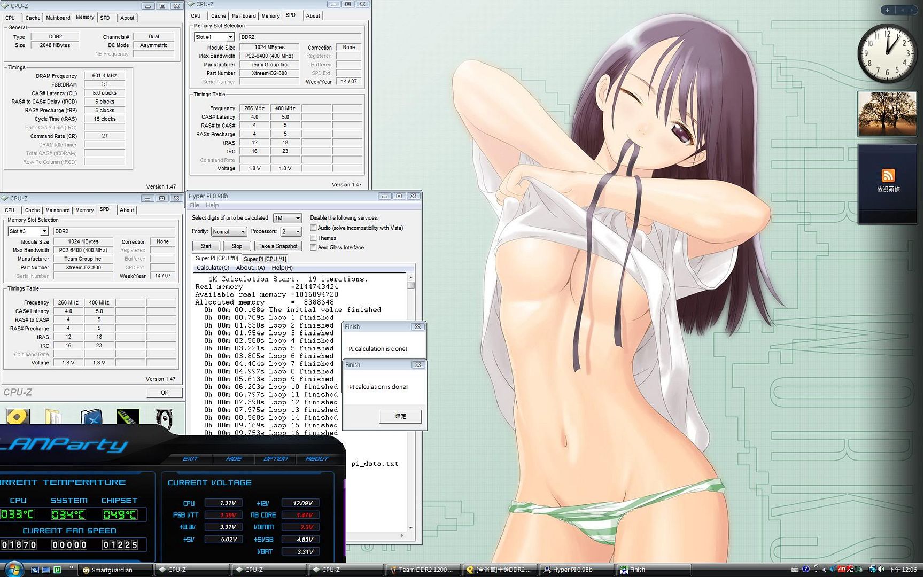Open the About...(A) menu in Super PI
The width and height of the screenshot is (924, 577).
(x=250, y=268)
